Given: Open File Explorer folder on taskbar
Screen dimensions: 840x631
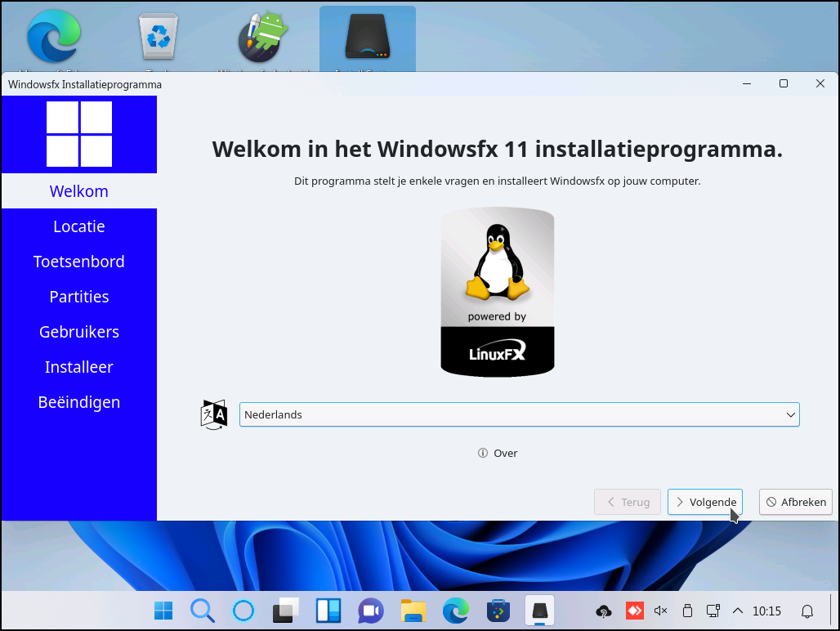Looking at the screenshot, I should point(413,611).
